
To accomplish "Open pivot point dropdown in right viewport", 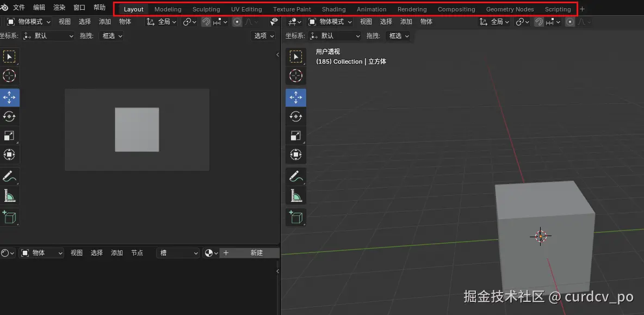I will 522,22.
